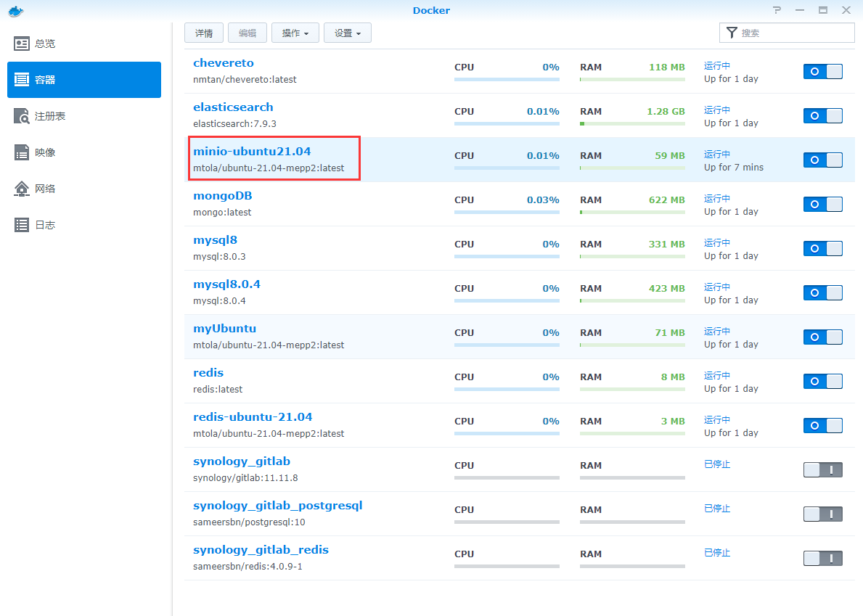Open the mongoDB container name link
Image resolution: width=863 pixels, height=616 pixels.
[222, 196]
